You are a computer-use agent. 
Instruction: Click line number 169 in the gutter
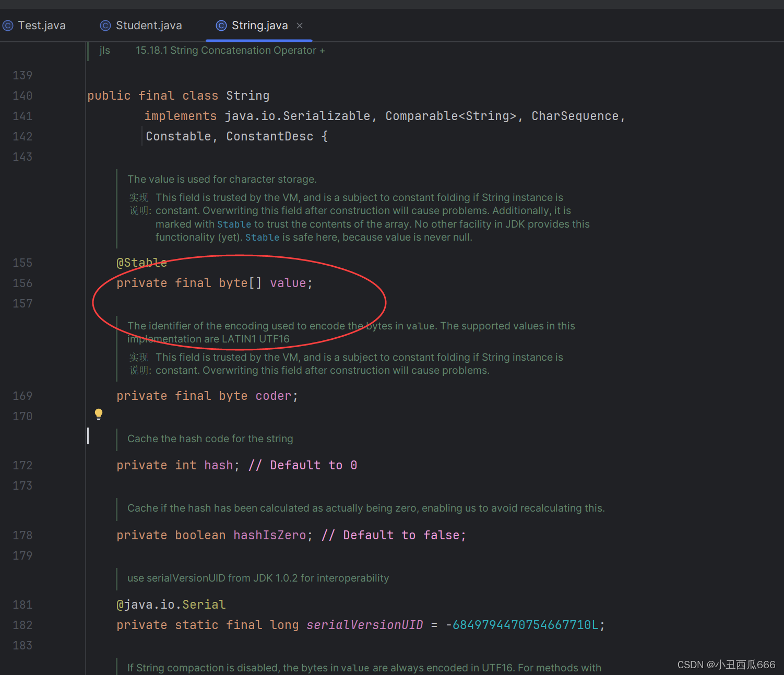tap(22, 396)
